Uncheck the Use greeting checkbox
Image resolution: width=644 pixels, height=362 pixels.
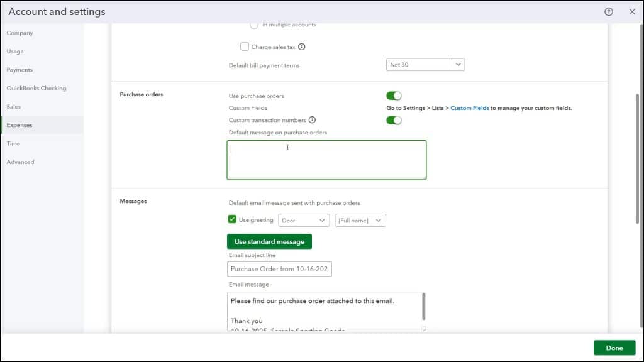[x=232, y=220]
